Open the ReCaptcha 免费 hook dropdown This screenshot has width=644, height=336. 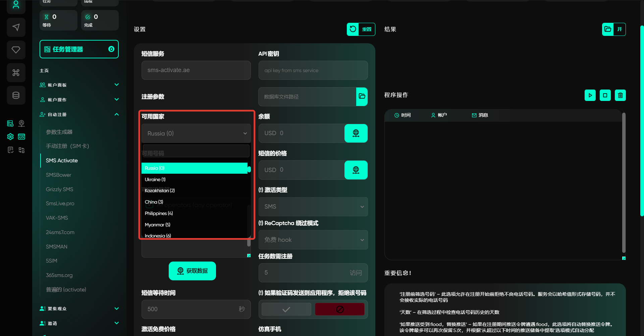coord(313,240)
